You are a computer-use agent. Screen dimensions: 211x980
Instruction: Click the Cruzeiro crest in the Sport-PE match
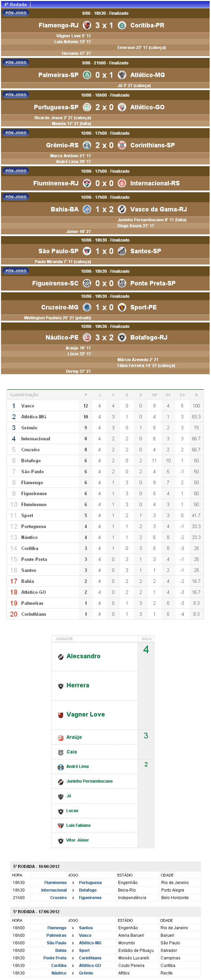point(87,307)
